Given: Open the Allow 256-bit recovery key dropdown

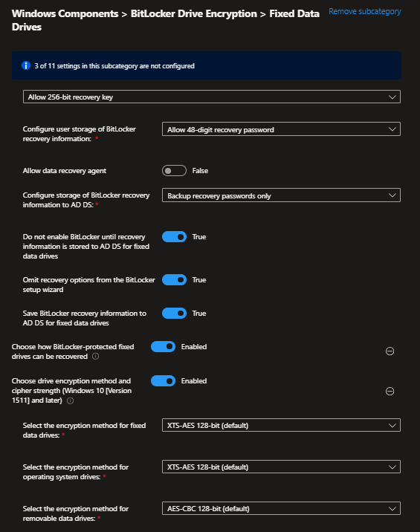Looking at the screenshot, I should (212, 97).
